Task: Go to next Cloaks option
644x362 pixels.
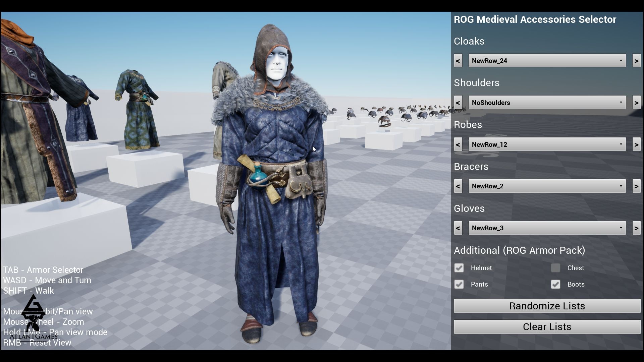Action: pyautogui.click(x=636, y=61)
